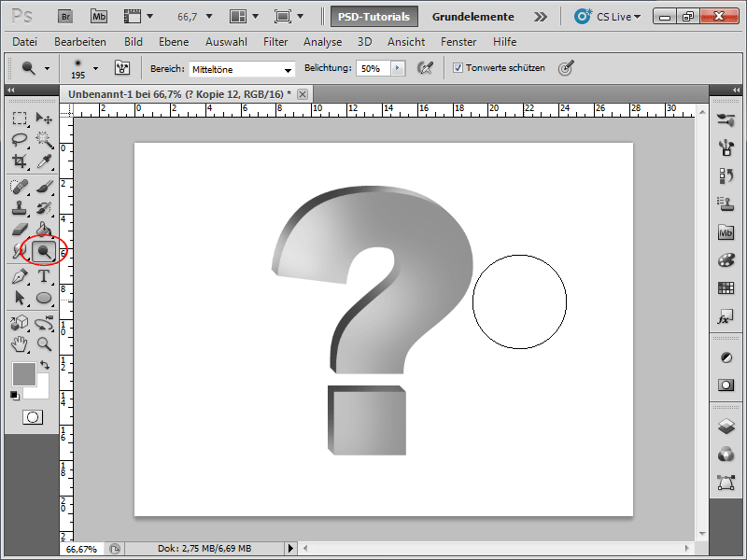Toggle airbrush mode in options bar
This screenshot has height=560, width=747.
point(425,68)
